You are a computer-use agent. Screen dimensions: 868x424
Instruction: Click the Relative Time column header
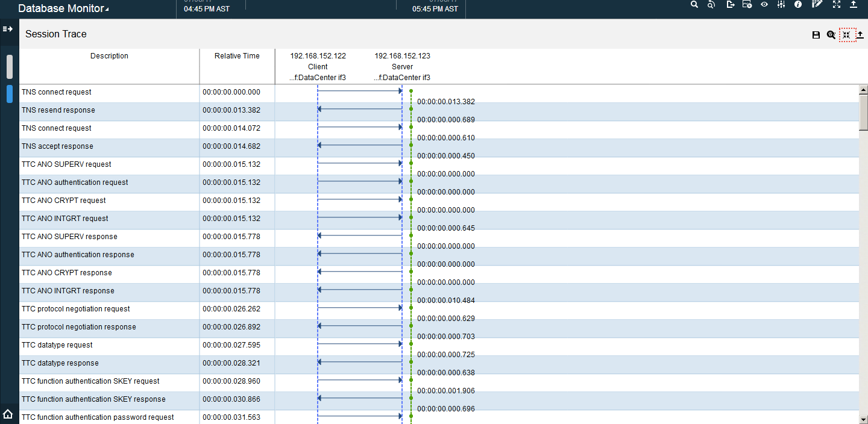(x=237, y=56)
